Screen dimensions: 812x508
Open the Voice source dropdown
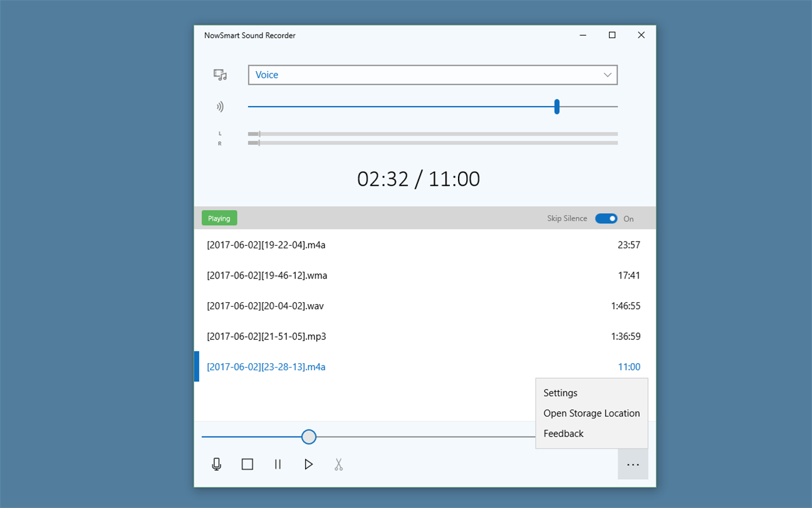pos(433,75)
